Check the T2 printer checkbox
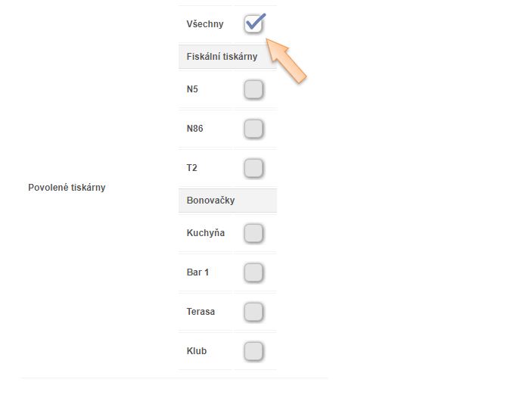 (253, 167)
